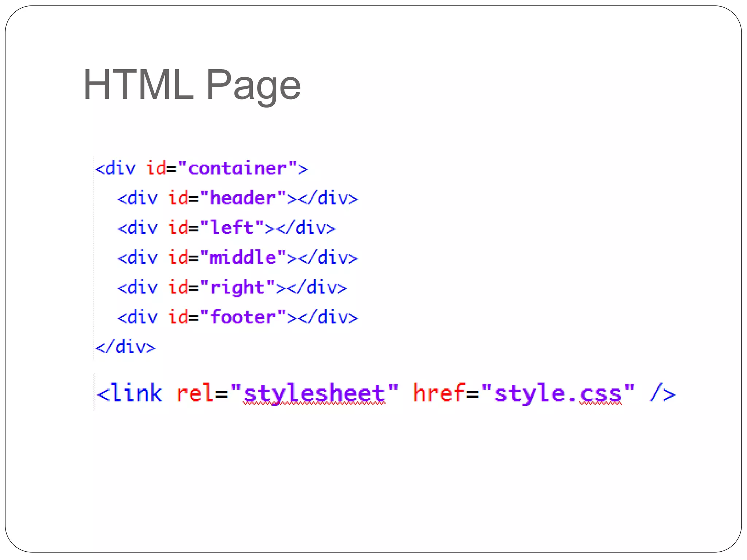The width and height of the screenshot is (747, 560).
Task: Click the "<div" opening the container line
Action: click(115, 168)
